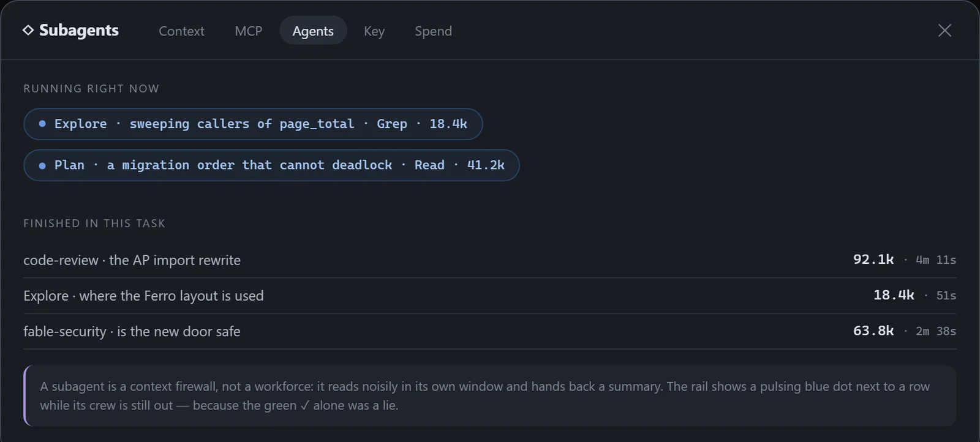Open the code-review AP import rewrite row

tap(489, 260)
